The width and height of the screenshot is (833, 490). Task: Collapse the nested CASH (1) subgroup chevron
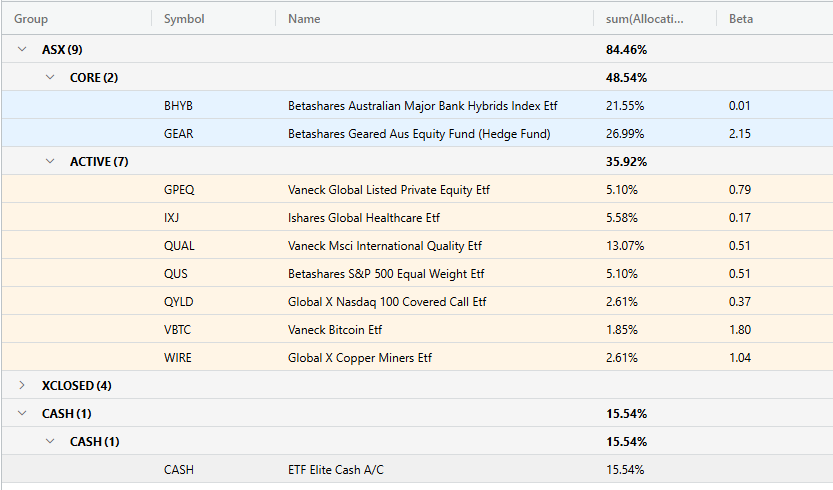point(50,442)
